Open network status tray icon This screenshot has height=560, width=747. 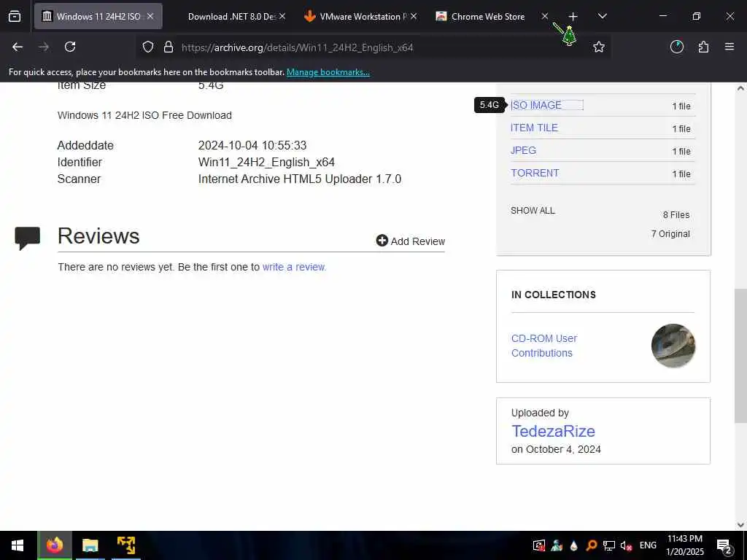point(609,545)
